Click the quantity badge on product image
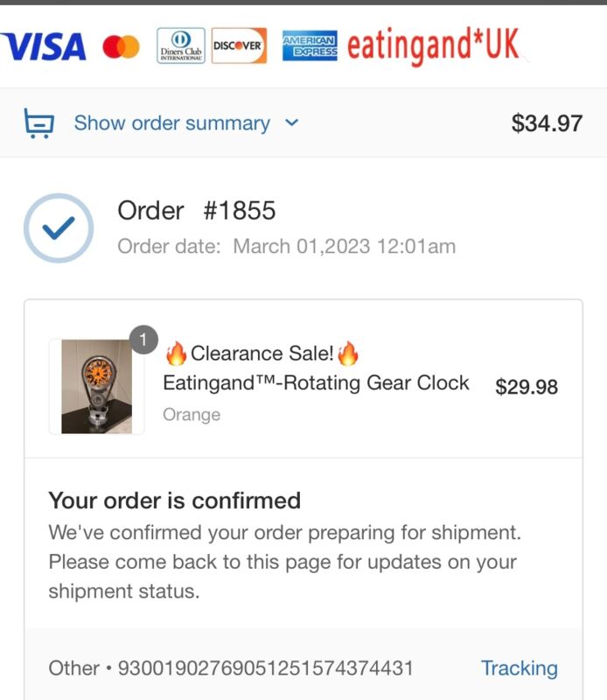607x700 pixels. [143, 339]
